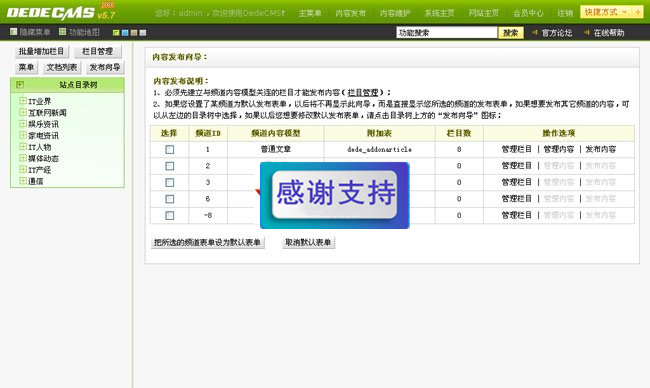Click the speaker icon before 在线帮助

click(587, 32)
